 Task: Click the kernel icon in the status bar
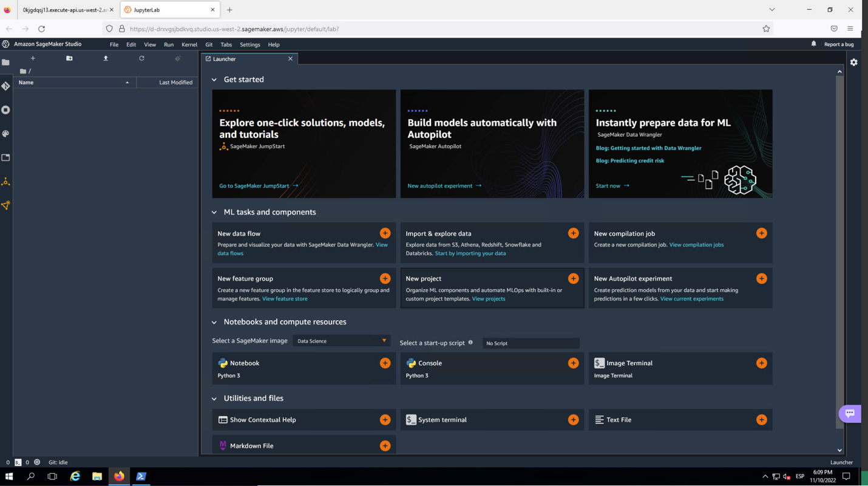pos(37,462)
